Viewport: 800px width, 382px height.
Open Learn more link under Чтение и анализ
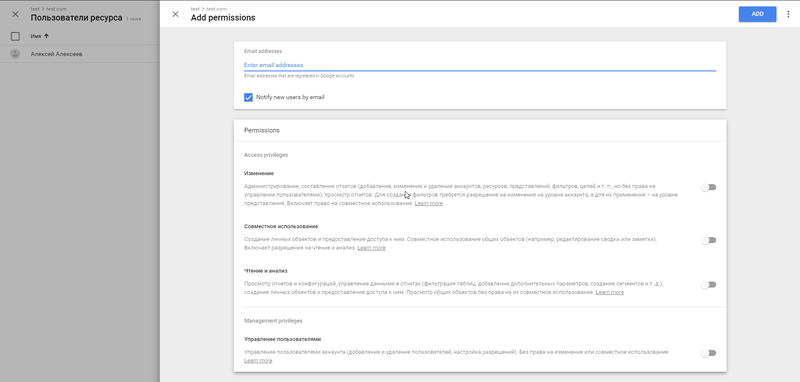click(610, 292)
